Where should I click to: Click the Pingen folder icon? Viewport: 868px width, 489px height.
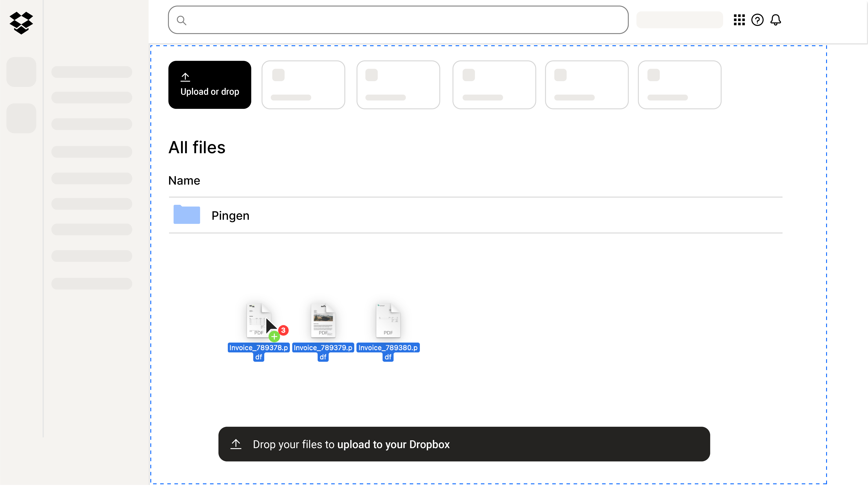point(187,215)
